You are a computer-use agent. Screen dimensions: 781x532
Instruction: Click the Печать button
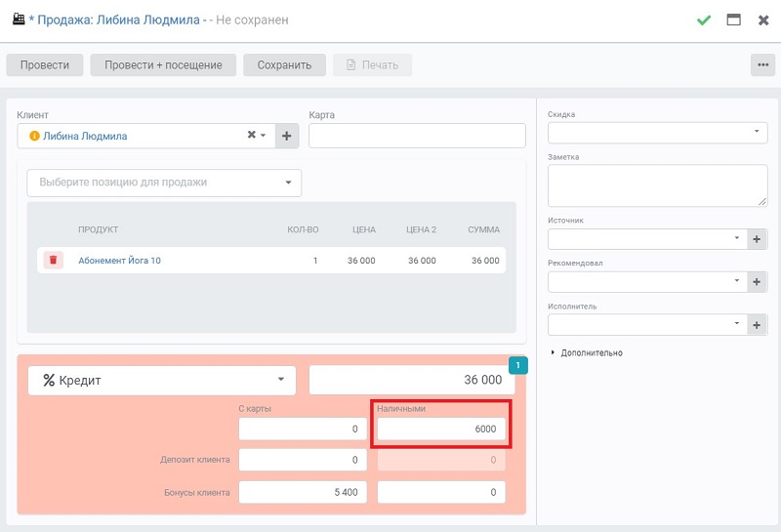pyautogui.click(x=372, y=64)
